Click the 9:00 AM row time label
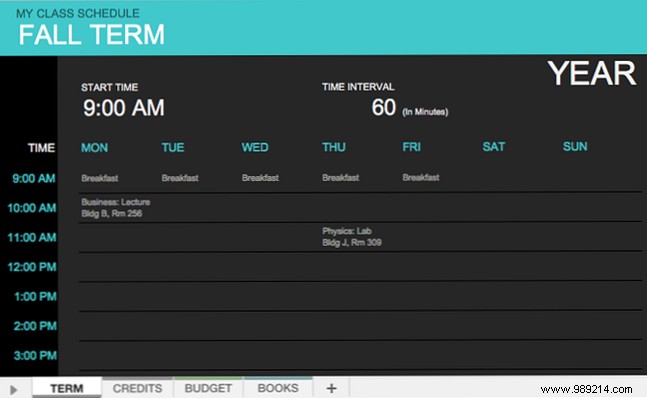The image size is (647, 398). pos(34,178)
